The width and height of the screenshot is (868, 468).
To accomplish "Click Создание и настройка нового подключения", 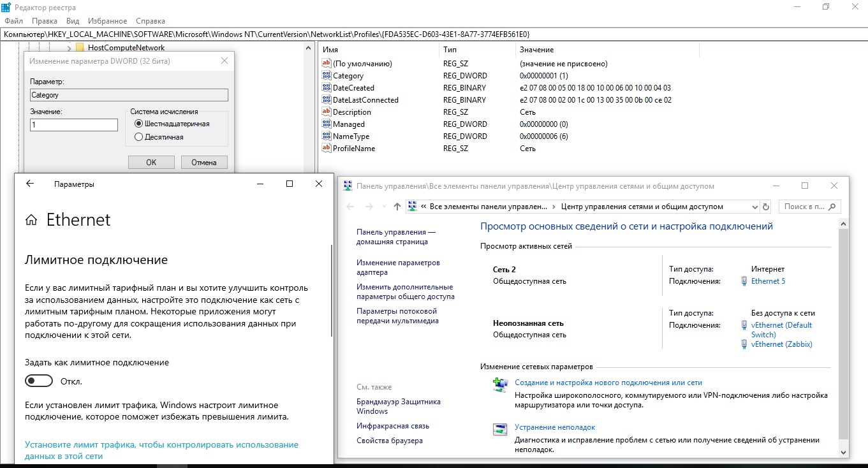I will click(x=608, y=383).
